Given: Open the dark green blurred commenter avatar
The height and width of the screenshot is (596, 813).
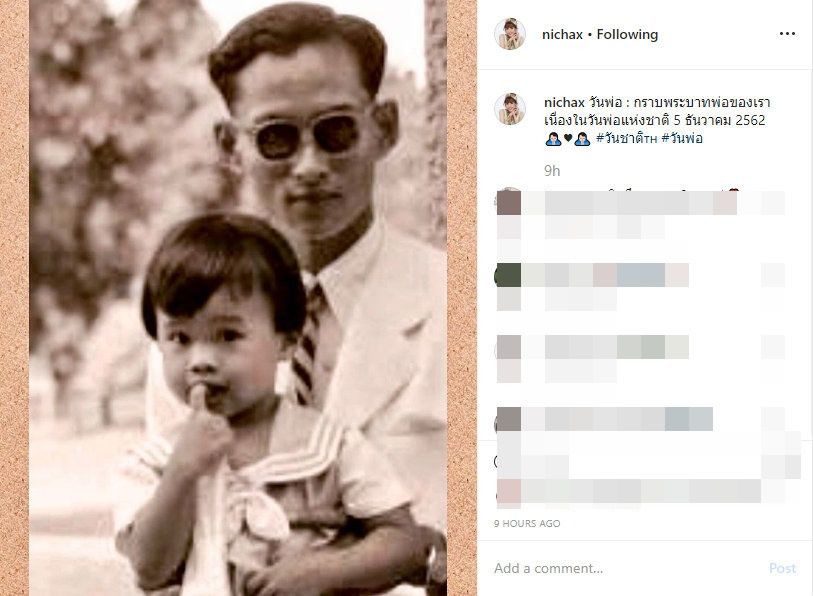Looking at the screenshot, I should (508, 275).
